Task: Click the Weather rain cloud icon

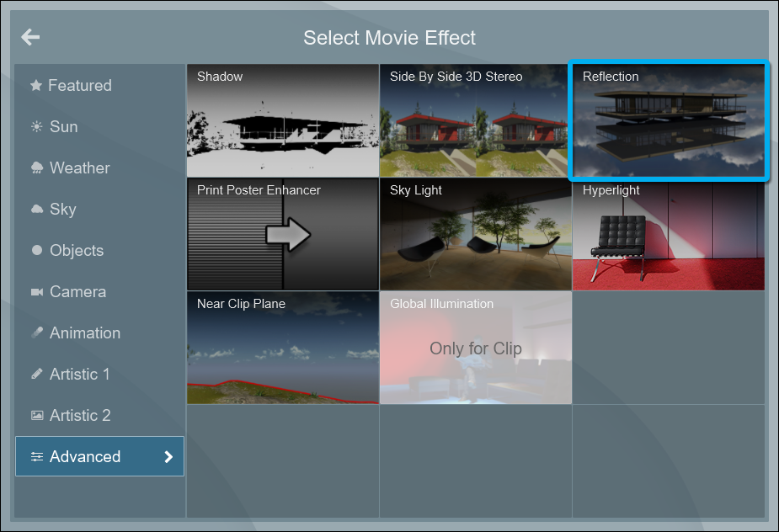Action: coord(37,168)
